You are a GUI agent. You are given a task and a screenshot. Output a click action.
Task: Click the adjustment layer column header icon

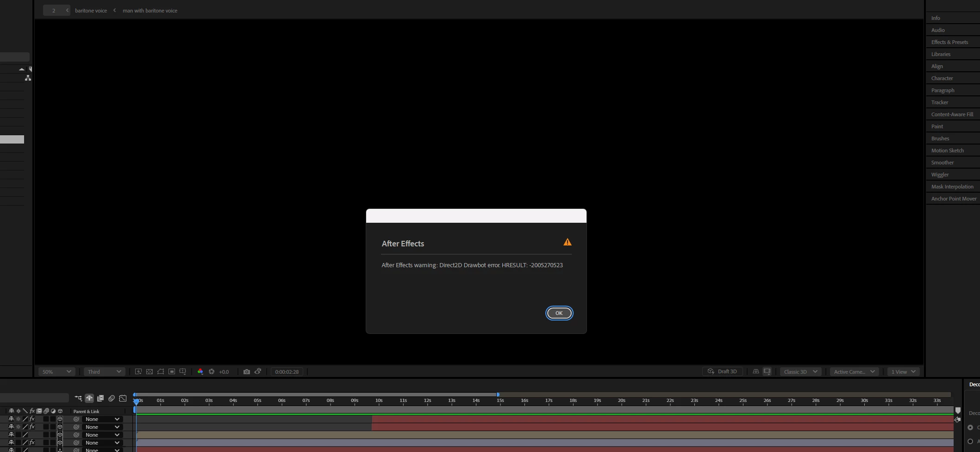(53, 411)
